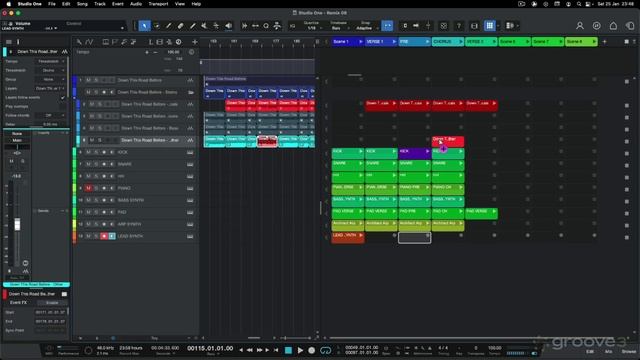
Task: Open the Tempo mode dropdown in the inspector
Action: pos(50,61)
